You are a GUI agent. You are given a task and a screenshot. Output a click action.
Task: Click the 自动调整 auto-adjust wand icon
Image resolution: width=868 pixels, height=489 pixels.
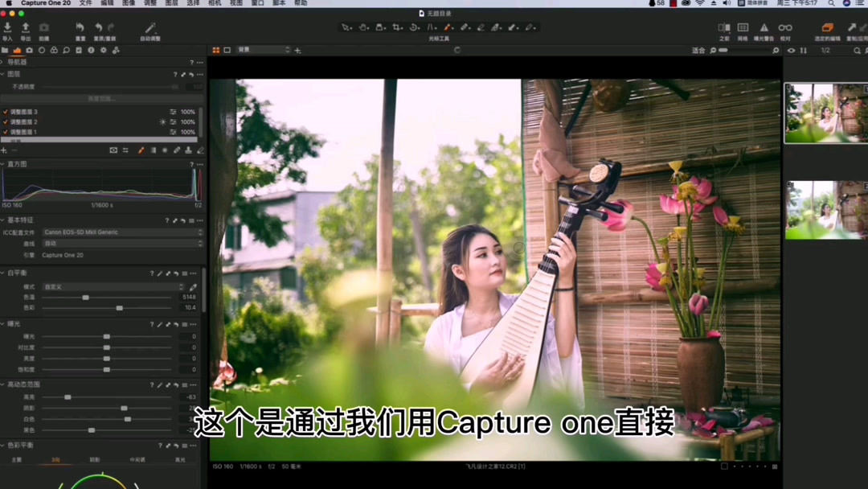150,27
